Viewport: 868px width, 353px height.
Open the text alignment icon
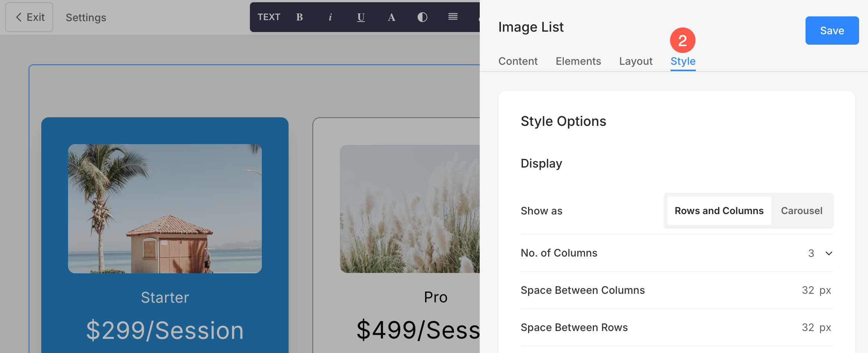[x=453, y=17]
